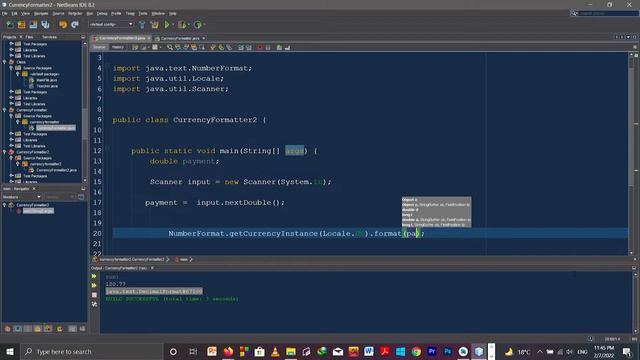Click the Profile Project toolbar icon
The image size is (640, 360).
point(198,25)
